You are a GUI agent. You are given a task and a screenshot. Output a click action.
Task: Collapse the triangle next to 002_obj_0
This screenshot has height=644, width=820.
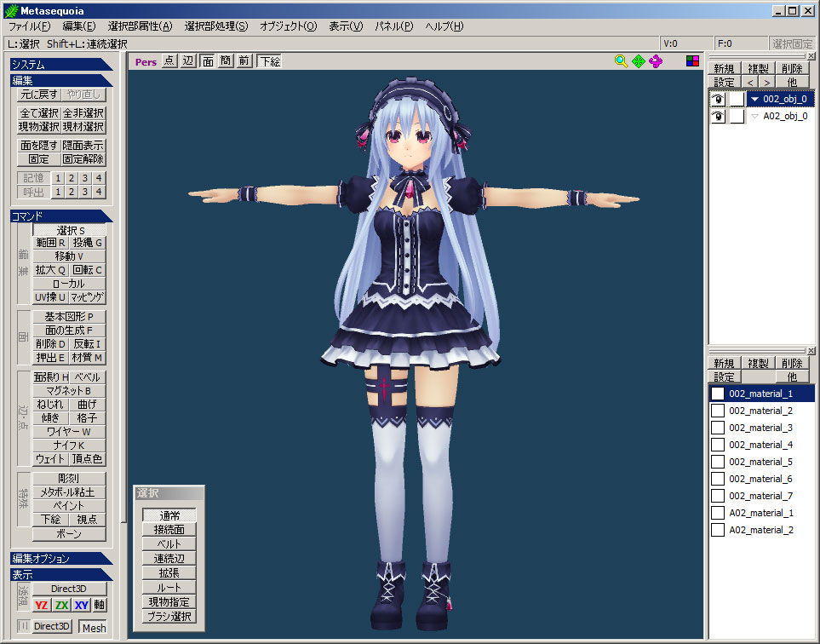click(x=754, y=99)
